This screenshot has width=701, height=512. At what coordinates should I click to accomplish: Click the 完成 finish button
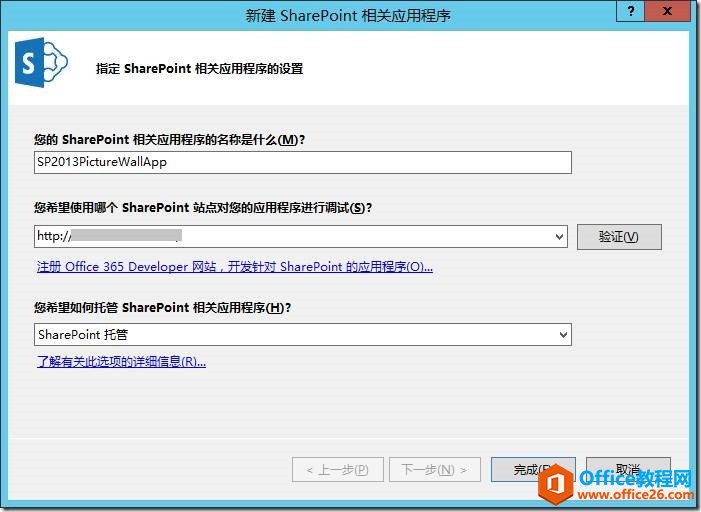pos(533,470)
